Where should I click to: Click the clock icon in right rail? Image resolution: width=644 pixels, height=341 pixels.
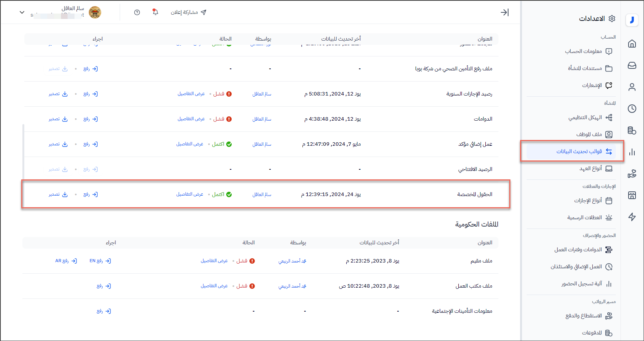pyautogui.click(x=632, y=109)
